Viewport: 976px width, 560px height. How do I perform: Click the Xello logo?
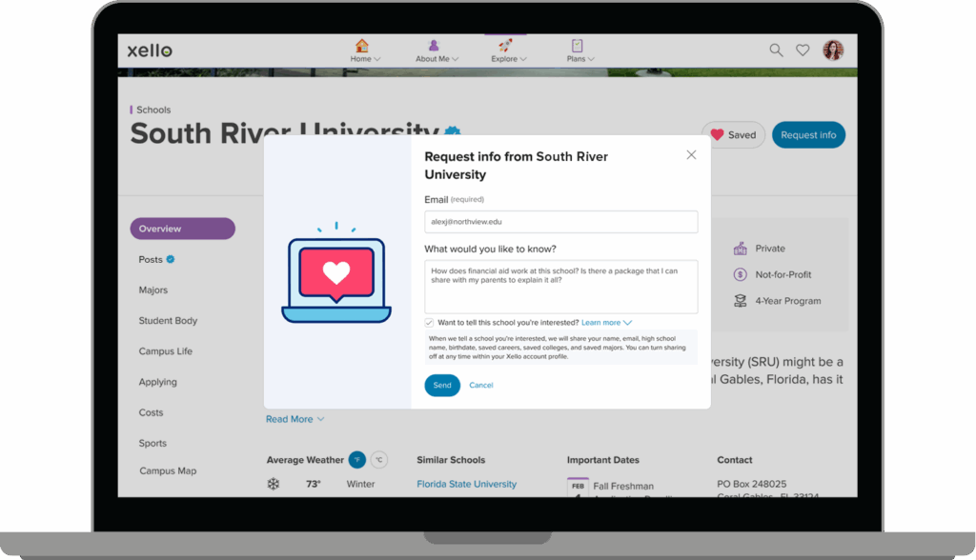point(151,50)
